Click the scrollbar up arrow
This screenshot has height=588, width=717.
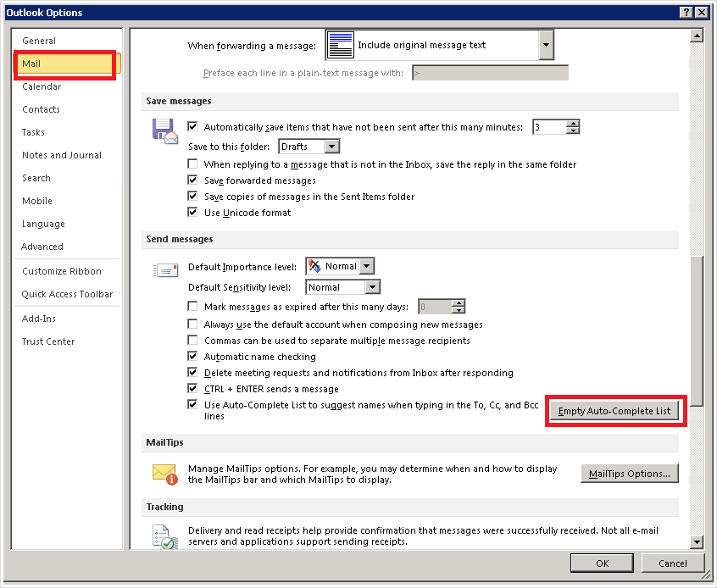(697, 36)
